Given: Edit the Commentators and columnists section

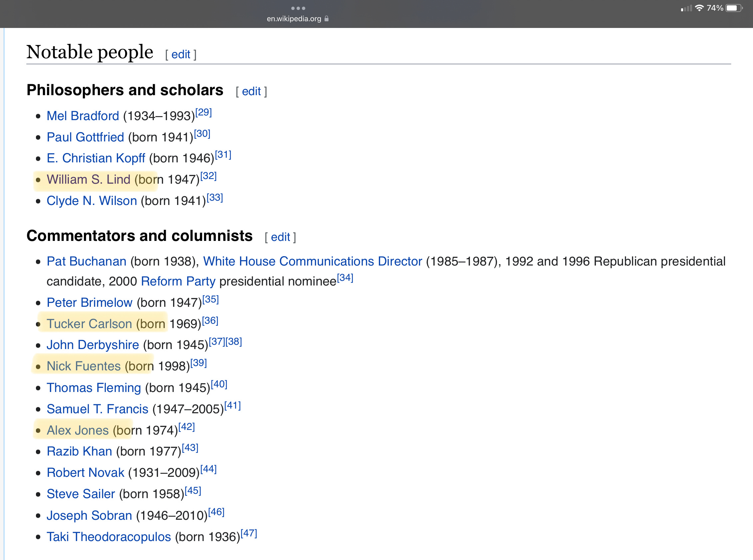Looking at the screenshot, I should tap(280, 237).
